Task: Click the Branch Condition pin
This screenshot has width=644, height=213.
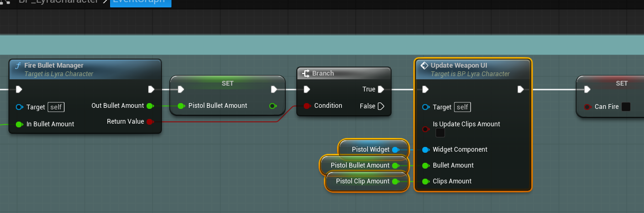Action: click(307, 106)
